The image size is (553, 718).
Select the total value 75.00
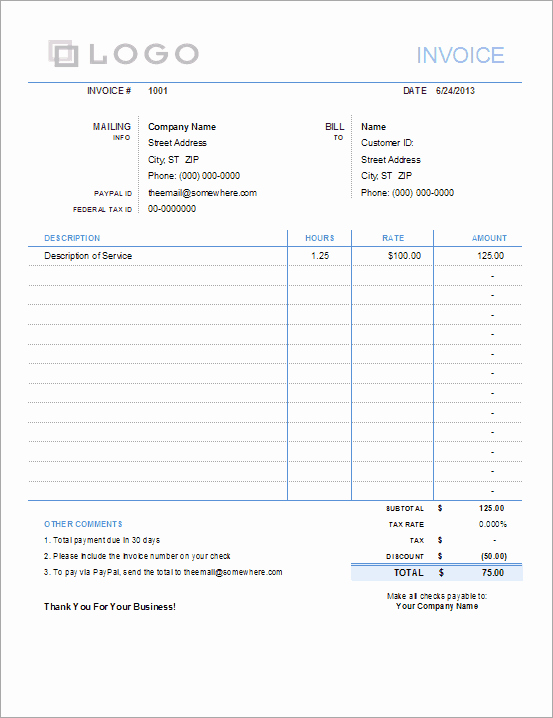[x=493, y=573]
